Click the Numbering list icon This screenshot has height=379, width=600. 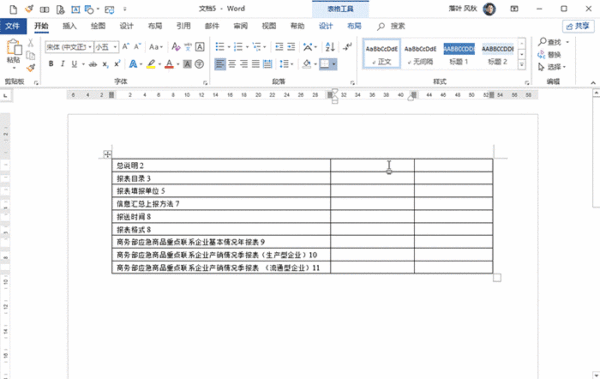point(238,47)
